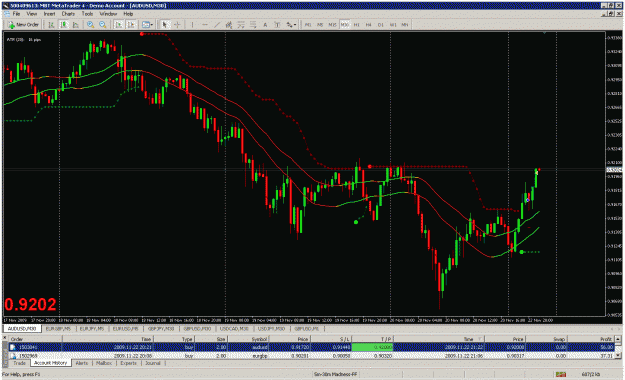The image size is (625, 380).
Task: Open the Account History terminal tab
Action: click(x=51, y=363)
